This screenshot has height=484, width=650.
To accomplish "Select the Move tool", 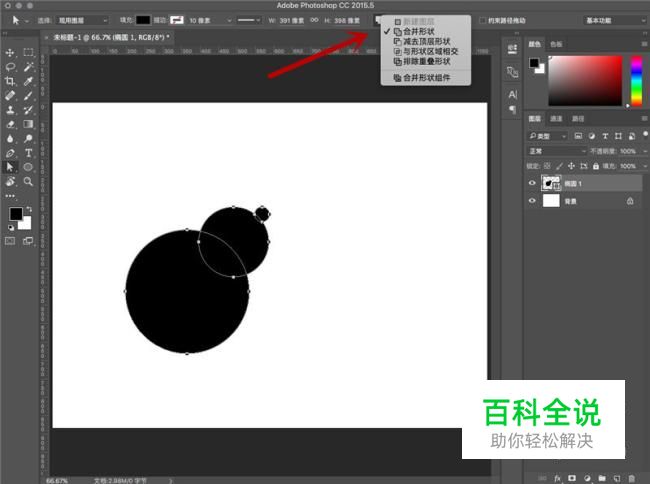I will click(10, 52).
